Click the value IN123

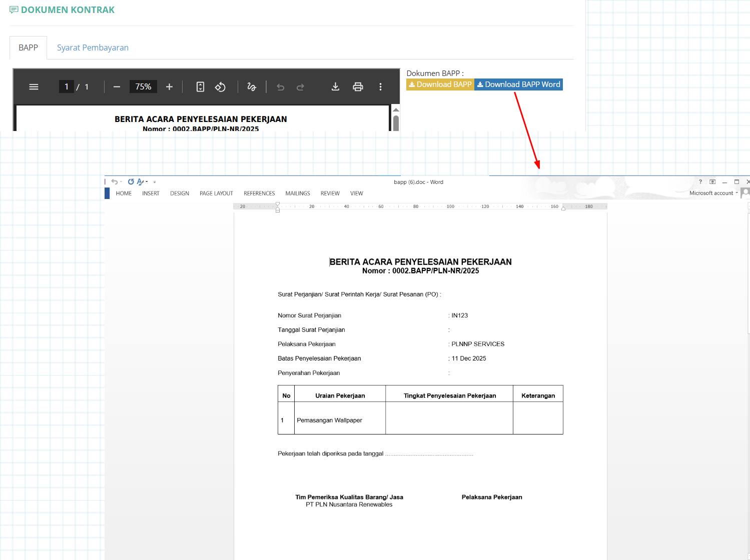pos(460,315)
